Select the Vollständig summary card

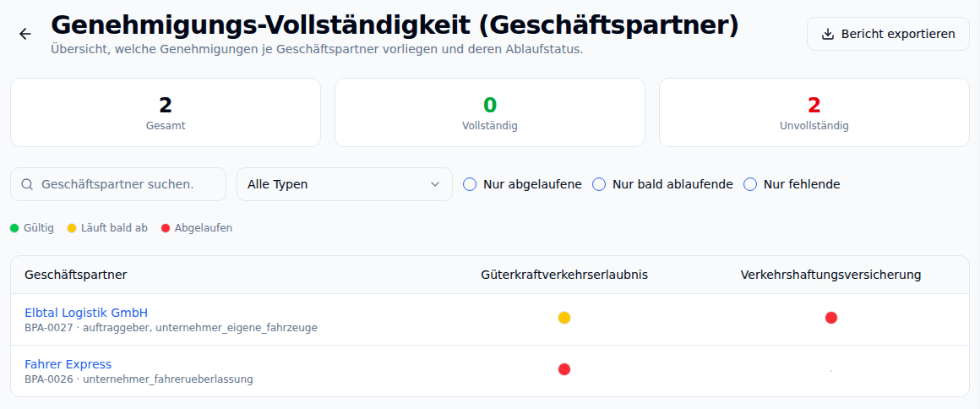[490, 112]
